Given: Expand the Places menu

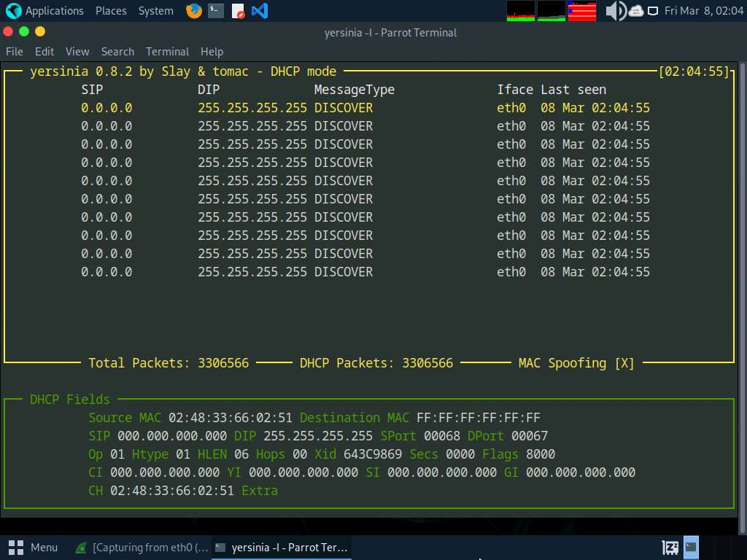Looking at the screenshot, I should (111, 11).
